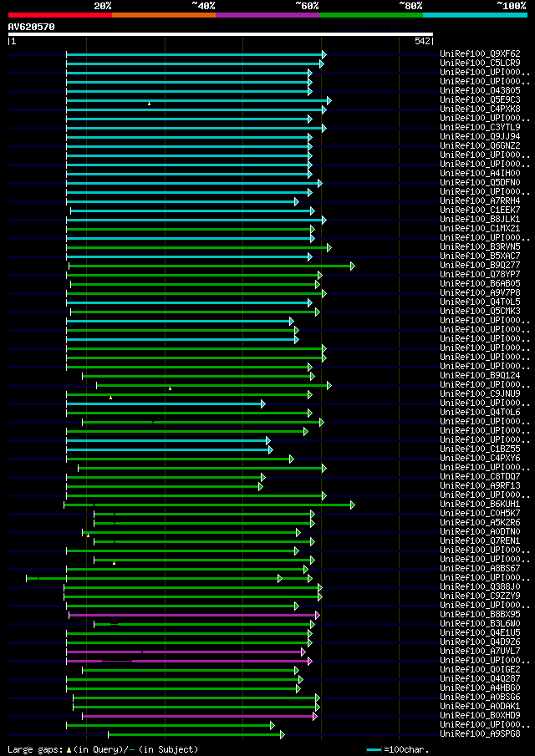
Task: Click the yellow large-gap symbol in legend
Action: [x=69, y=749]
